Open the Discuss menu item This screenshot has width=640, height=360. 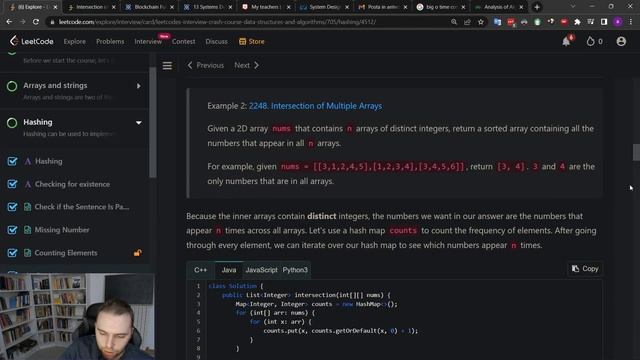tap(216, 41)
